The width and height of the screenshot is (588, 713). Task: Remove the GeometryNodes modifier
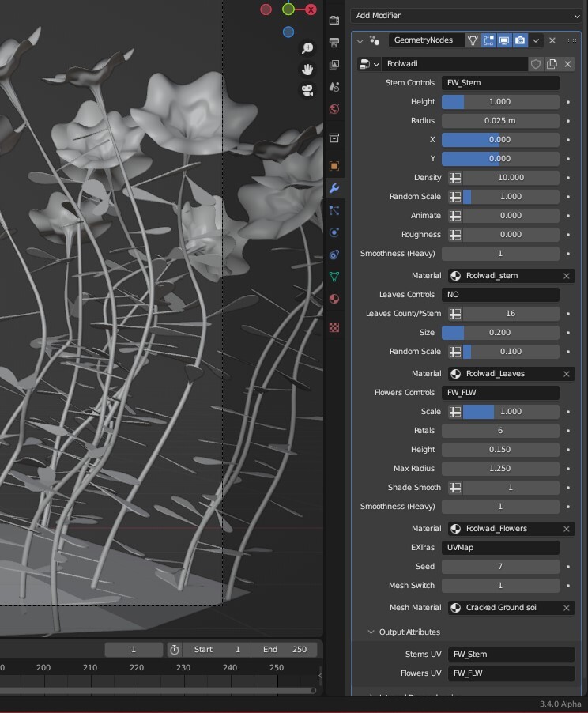coord(552,40)
